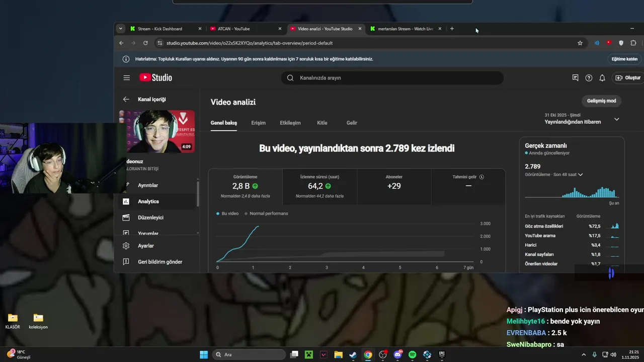Image resolution: width=644 pixels, height=362 pixels.
Task: Click the Eğitime katılın button
Action: pos(624,59)
